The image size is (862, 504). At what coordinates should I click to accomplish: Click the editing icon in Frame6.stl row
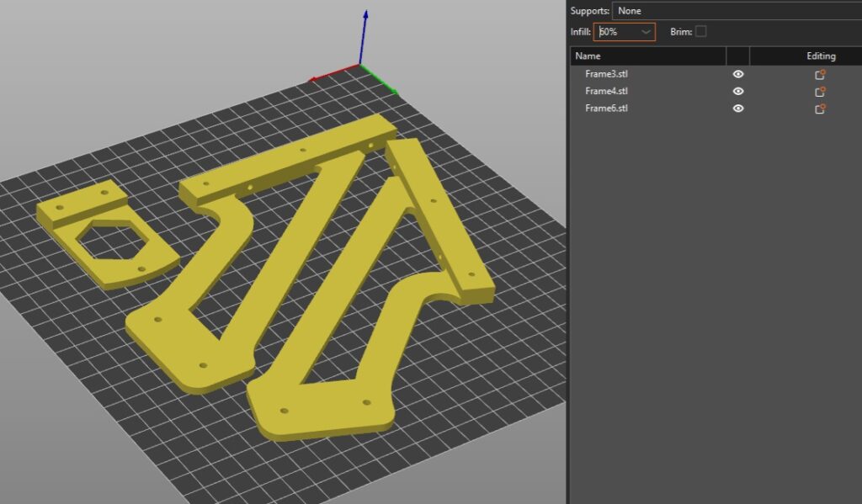[820, 109]
